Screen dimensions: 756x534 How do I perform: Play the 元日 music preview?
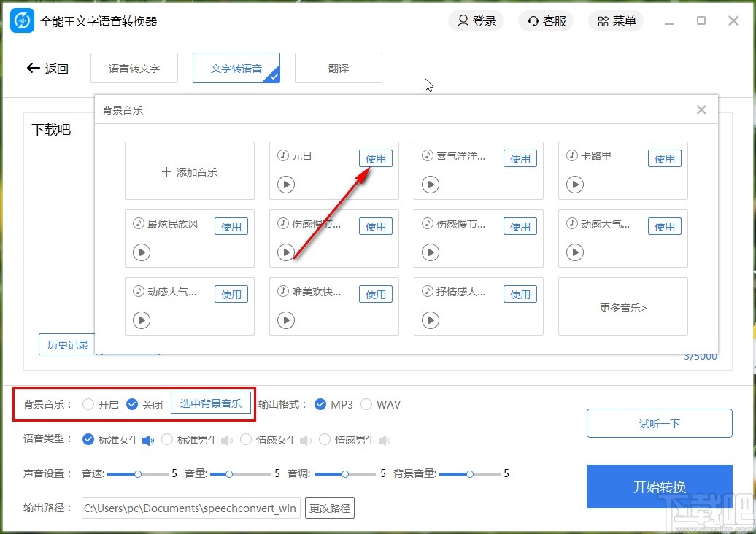[285, 185]
